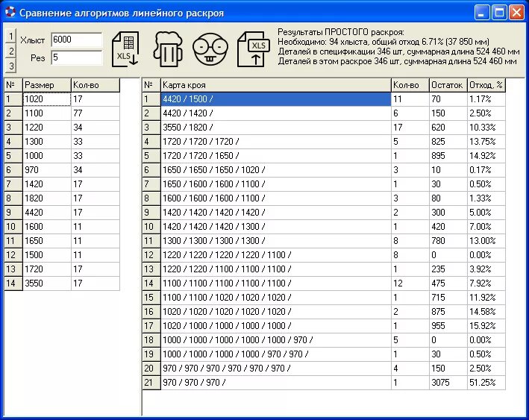The height and width of the screenshot is (420, 529).
Task: Select size cell 4420 in left table
Action: click(47, 213)
